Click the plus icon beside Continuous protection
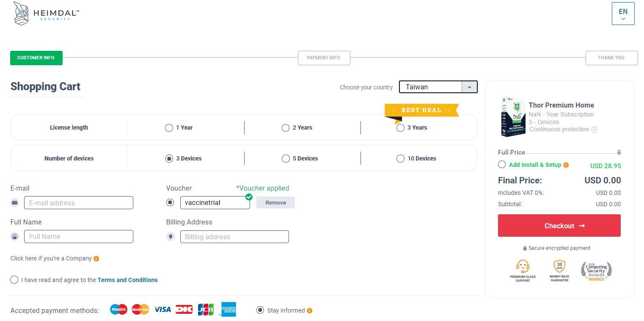Screen dimensions: 644x321 [x=594, y=130]
